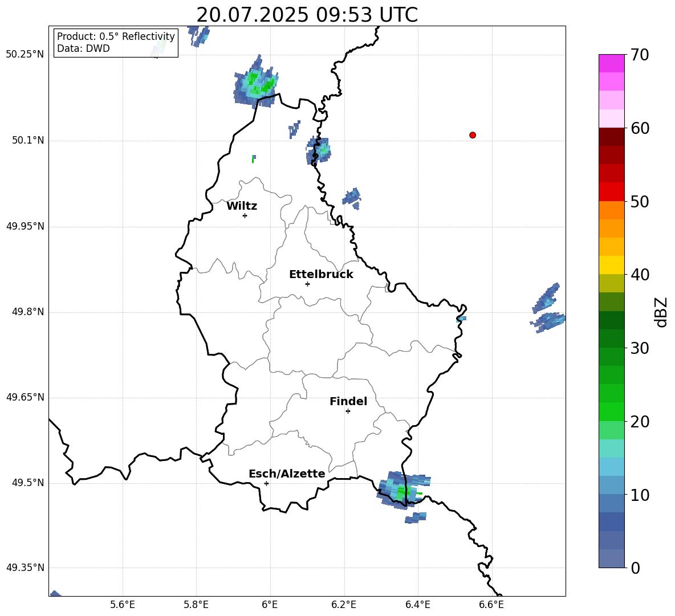Select the cross marker below Esch/Alzette
This screenshot has width=675, height=616.
click(x=266, y=483)
